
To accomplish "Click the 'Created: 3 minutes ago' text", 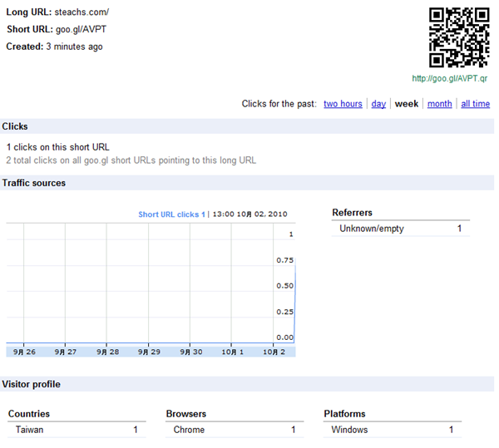I will [54, 47].
